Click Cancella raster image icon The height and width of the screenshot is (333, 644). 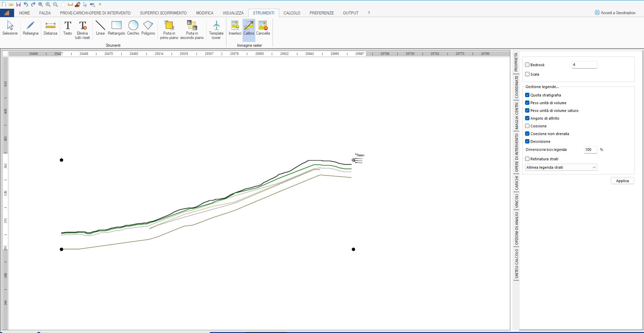coord(263,28)
